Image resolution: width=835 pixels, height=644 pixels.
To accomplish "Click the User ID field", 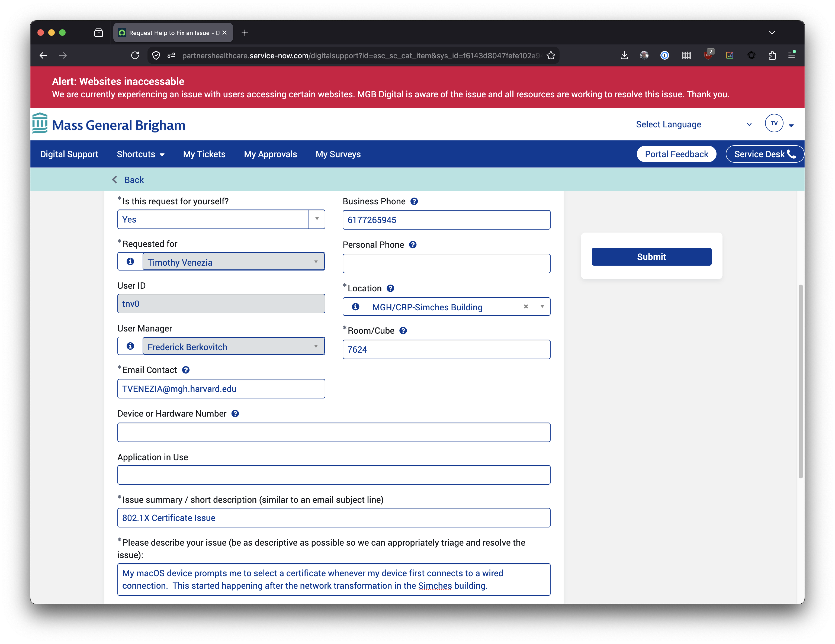I will [x=221, y=304].
